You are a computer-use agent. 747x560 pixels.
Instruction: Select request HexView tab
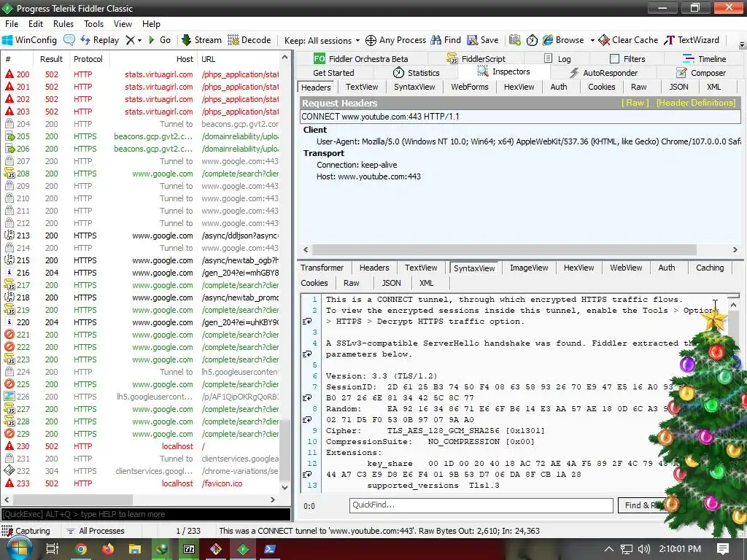tap(519, 87)
